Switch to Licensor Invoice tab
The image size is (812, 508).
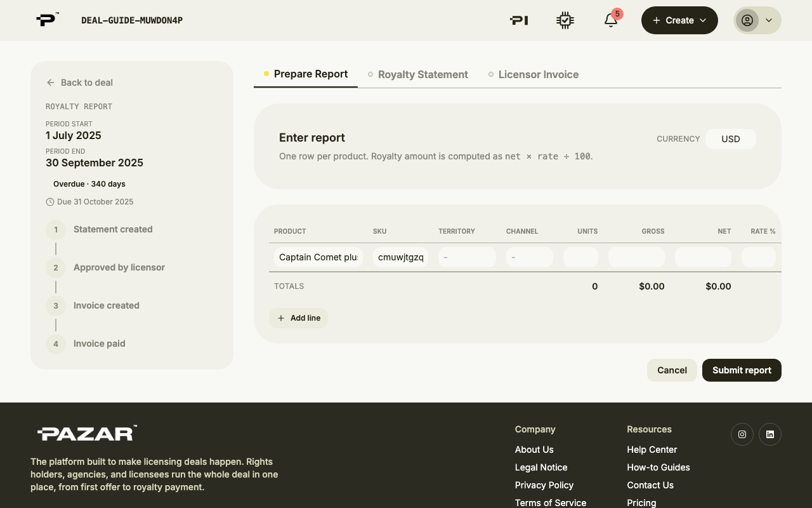tap(534, 74)
